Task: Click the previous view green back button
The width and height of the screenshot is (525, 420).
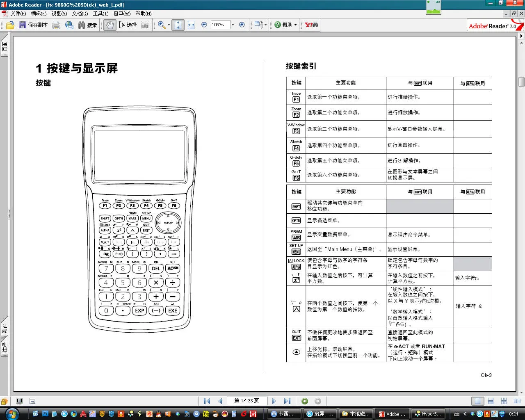Action: [x=304, y=401]
